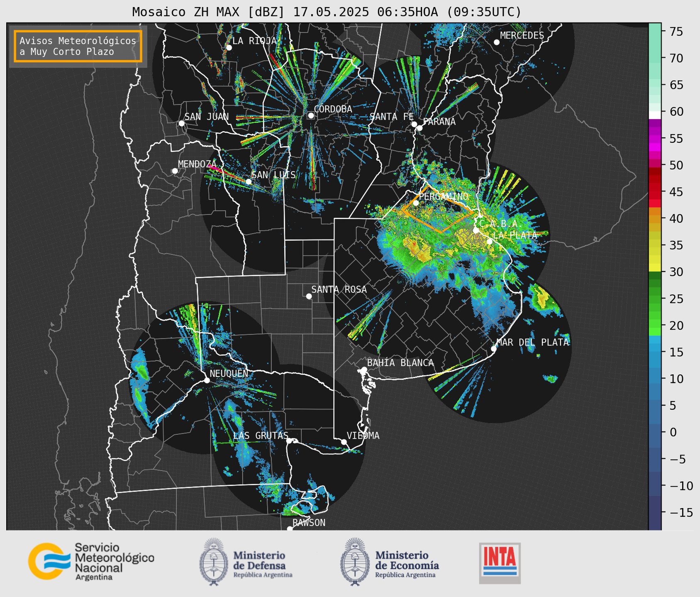Click the white 60 dBZ color band
700x597 pixels.
pyautogui.click(x=655, y=115)
